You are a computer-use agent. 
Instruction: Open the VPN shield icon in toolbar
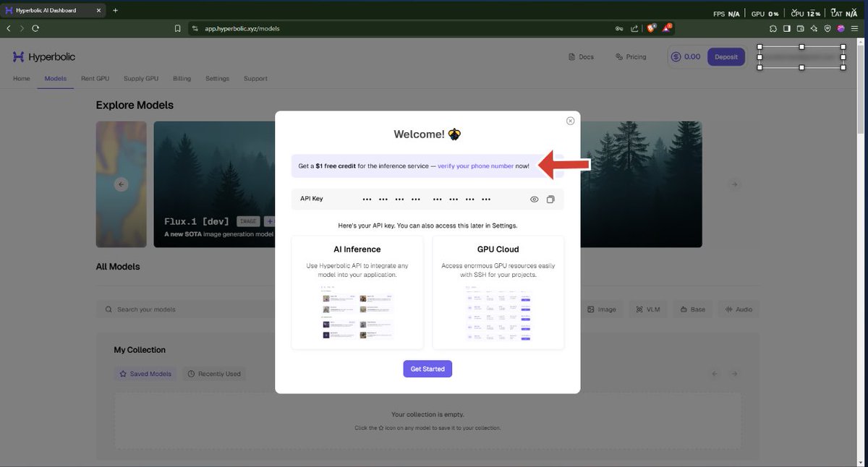(827, 29)
